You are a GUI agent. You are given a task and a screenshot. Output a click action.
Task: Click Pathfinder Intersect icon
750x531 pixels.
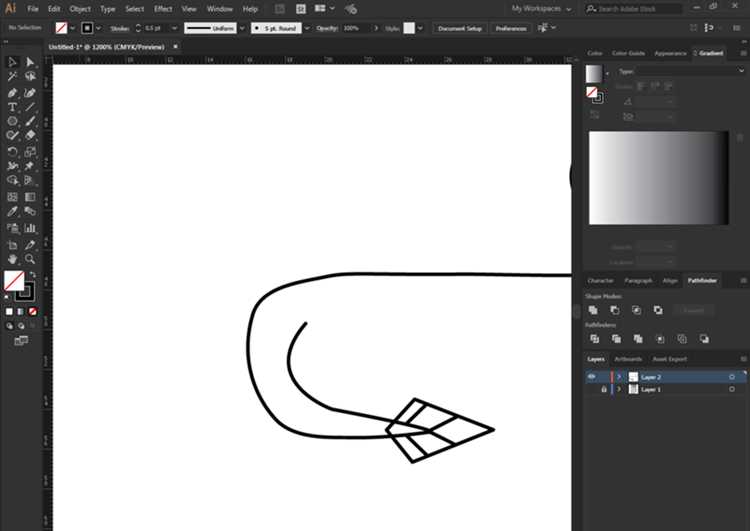pos(637,310)
